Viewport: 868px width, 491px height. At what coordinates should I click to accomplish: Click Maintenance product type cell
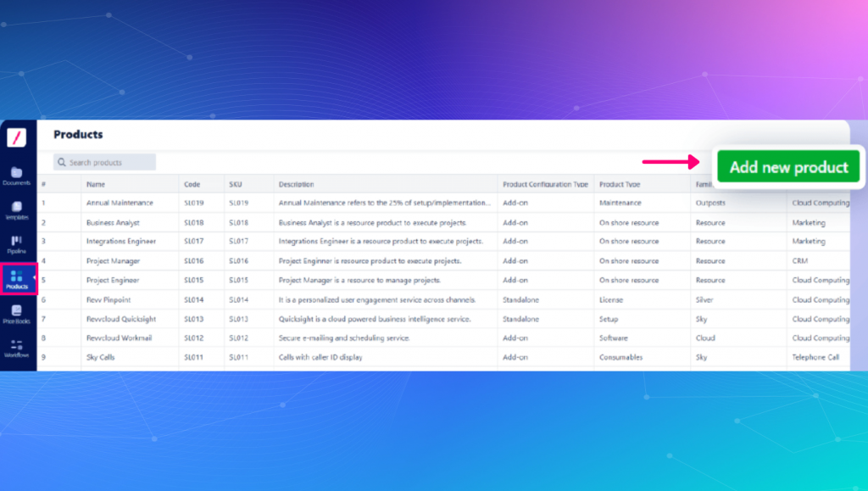coord(620,203)
